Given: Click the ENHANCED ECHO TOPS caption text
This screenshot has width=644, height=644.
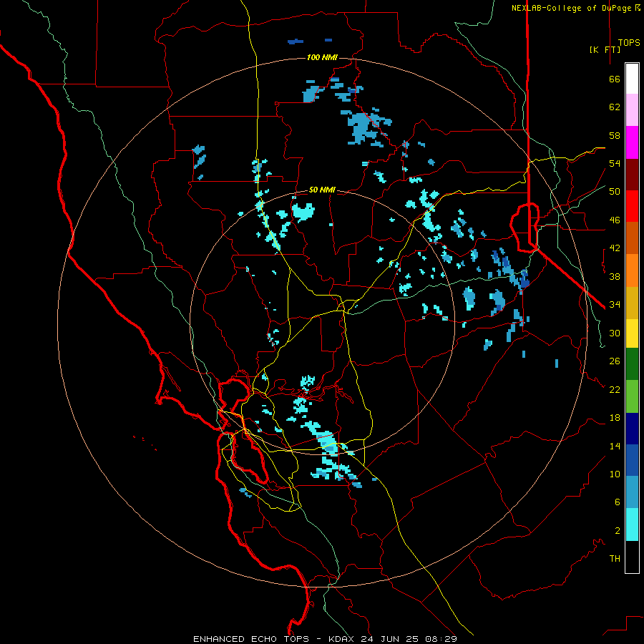Looking at the screenshot, I should [251, 639].
